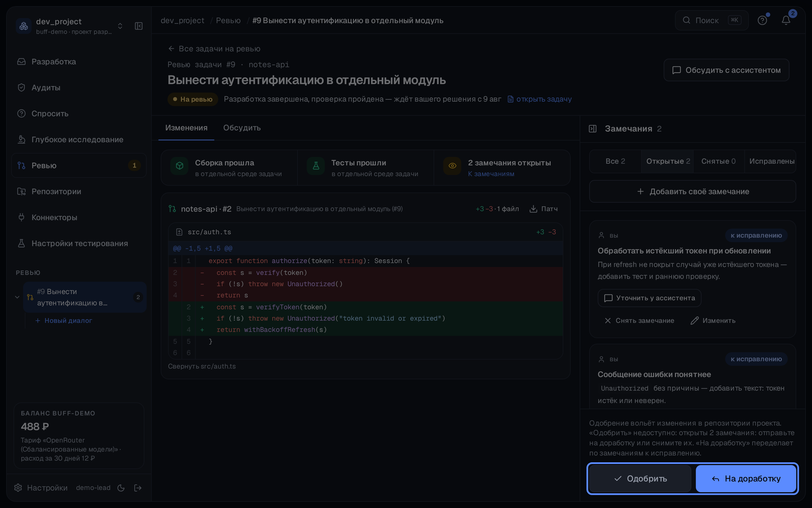
Task: Click the На доработку button
Action: pos(746,478)
